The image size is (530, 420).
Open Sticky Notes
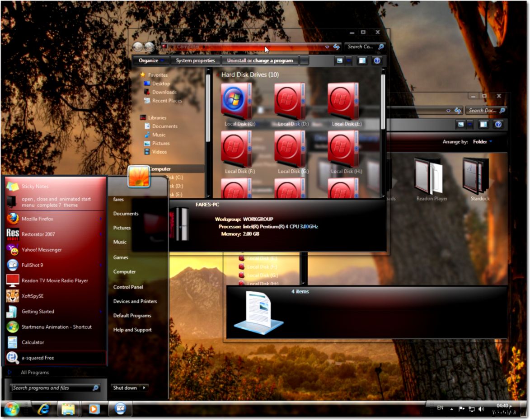[36, 186]
